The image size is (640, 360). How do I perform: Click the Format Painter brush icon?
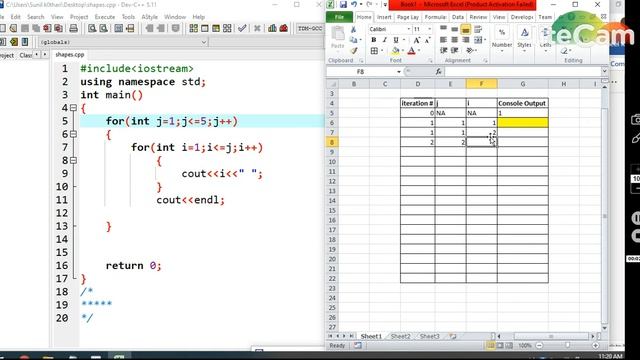point(353,51)
